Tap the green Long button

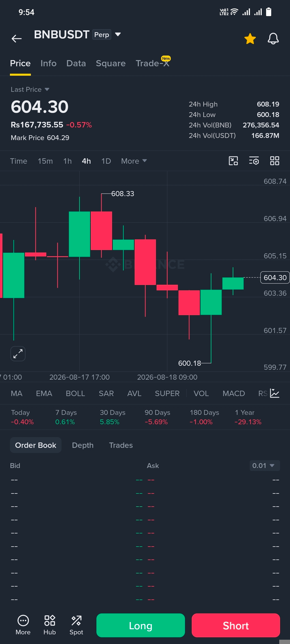pos(141,625)
